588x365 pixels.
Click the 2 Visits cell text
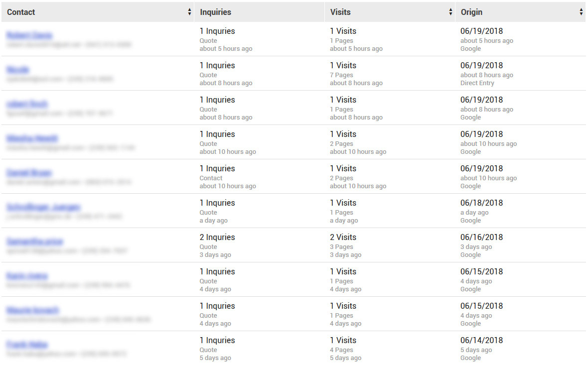coord(343,237)
